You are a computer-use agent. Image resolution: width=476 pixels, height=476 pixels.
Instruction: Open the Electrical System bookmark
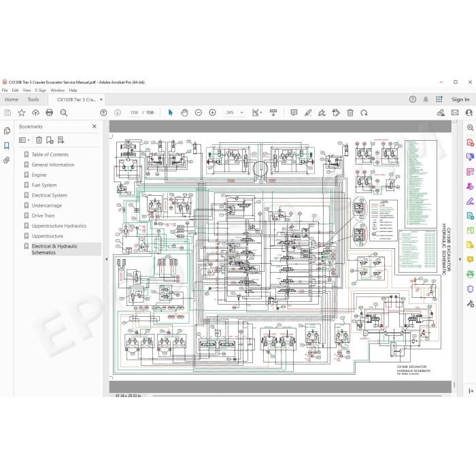tap(50, 195)
